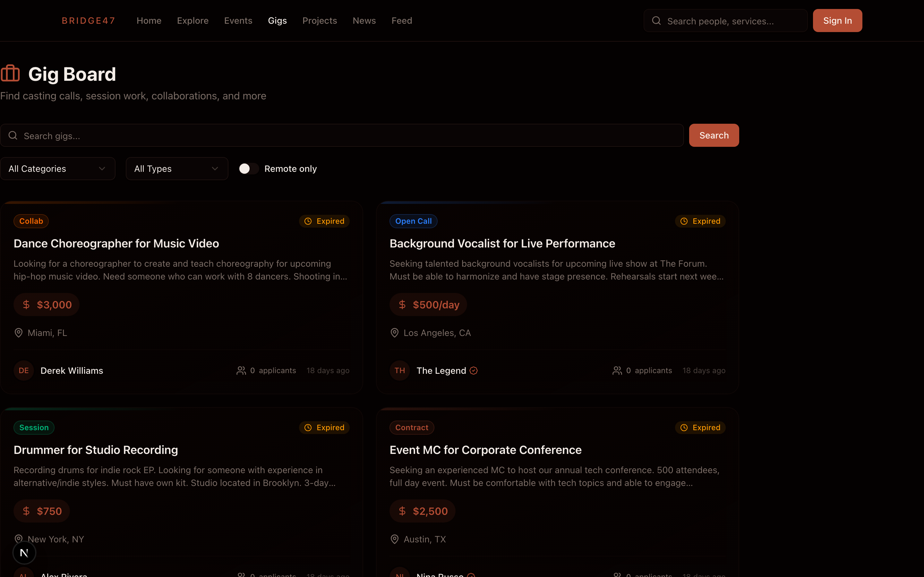The width and height of the screenshot is (924, 577).
Task: Toggle the Remote only switch
Action: pos(249,169)
